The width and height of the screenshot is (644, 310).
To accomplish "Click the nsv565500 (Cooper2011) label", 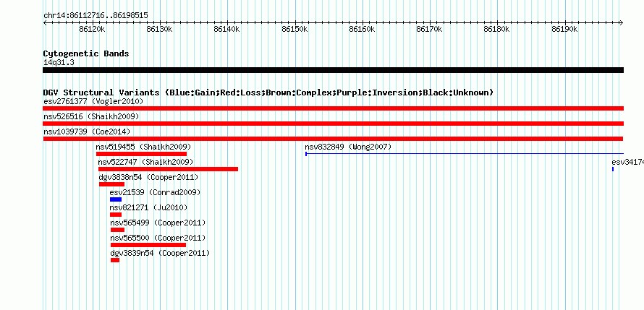I will tap(158, 238).
